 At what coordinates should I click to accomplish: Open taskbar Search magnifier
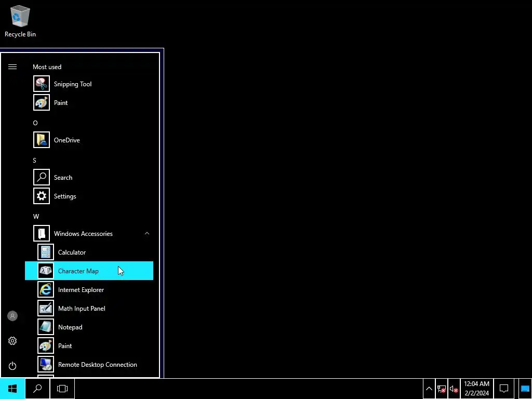(x=37, y=389)
